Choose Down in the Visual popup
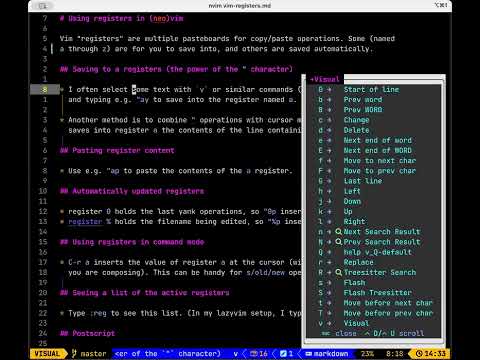Image resolution: width=480 pixels, height=360 pixels. [x=352, y=201]
